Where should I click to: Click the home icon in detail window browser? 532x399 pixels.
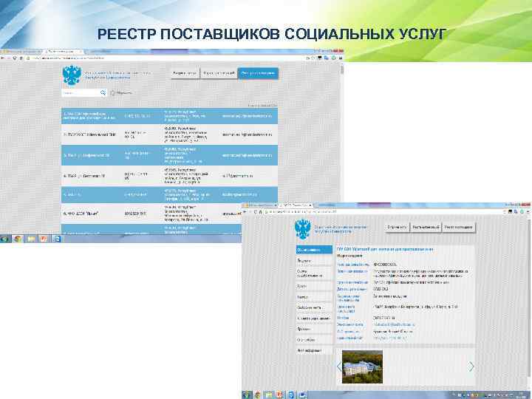click(x=260, y=212)
